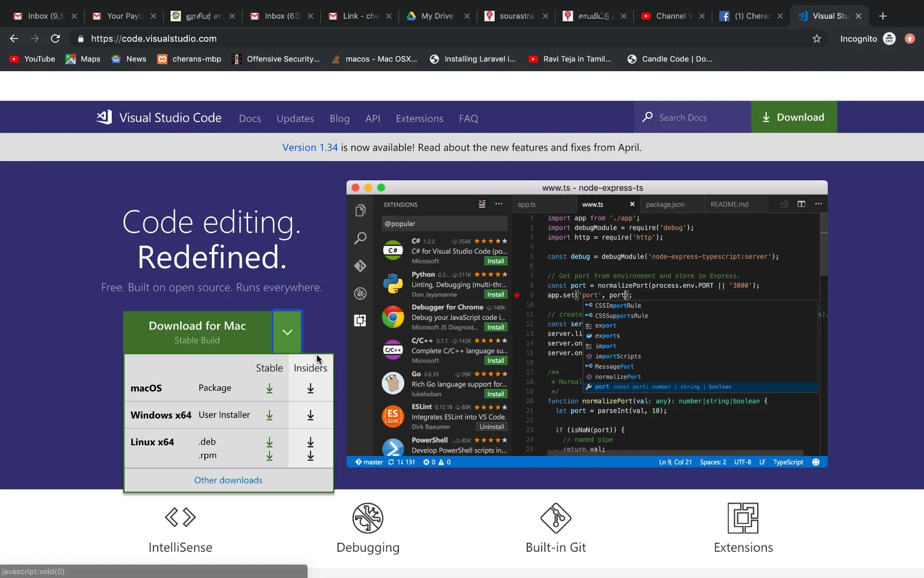Open the FAQ page
This screenshot has height=578, width=924.
[468, 118]
